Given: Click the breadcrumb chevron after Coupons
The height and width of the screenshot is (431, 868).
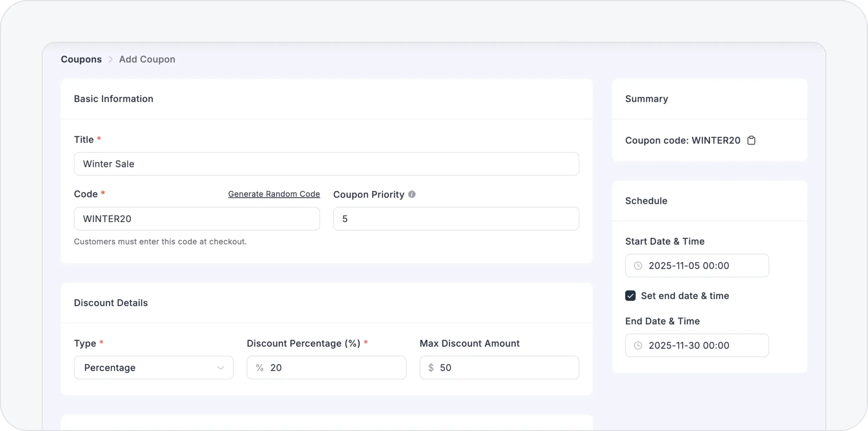Looking at the screenshot, I should pyautogui.click(x=110, y=59).
